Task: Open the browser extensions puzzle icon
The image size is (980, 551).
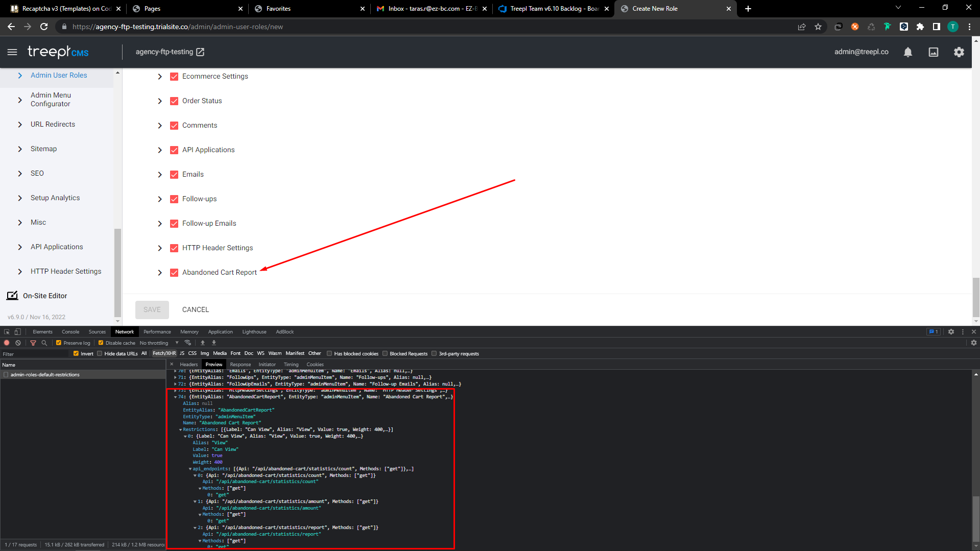Action: click(920, 27)
